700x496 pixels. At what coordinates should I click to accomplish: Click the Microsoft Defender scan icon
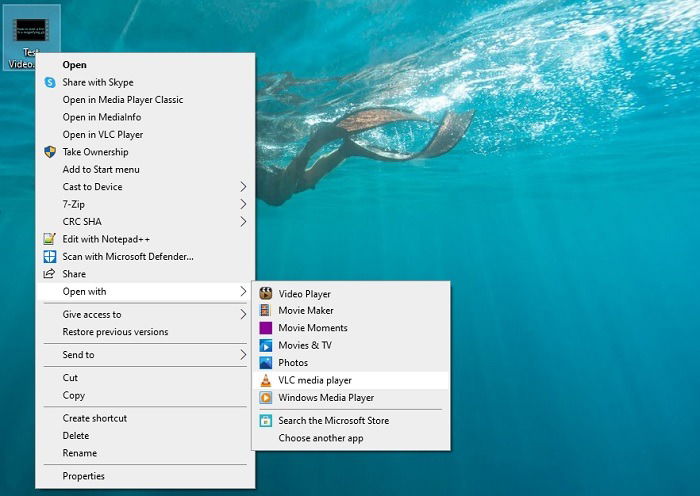pyautogui.click(x=50, y=256)
